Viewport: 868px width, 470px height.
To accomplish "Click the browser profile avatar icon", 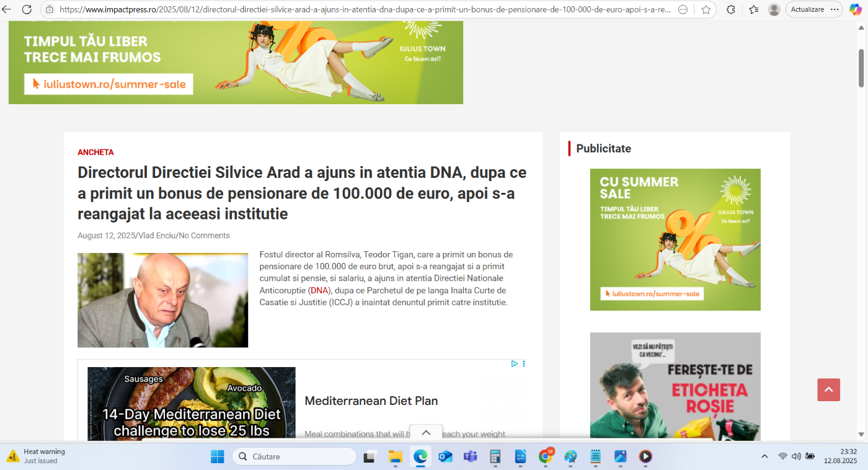I will 774,9.
